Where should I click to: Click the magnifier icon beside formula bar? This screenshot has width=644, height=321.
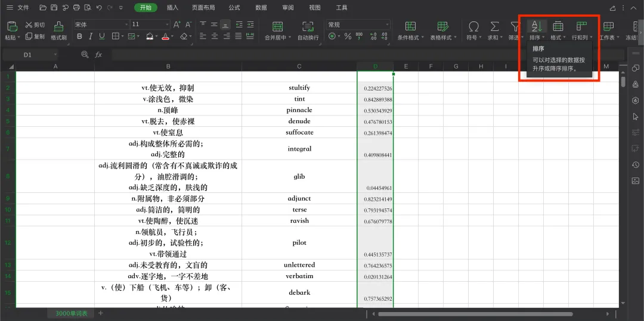pos(85,54)
